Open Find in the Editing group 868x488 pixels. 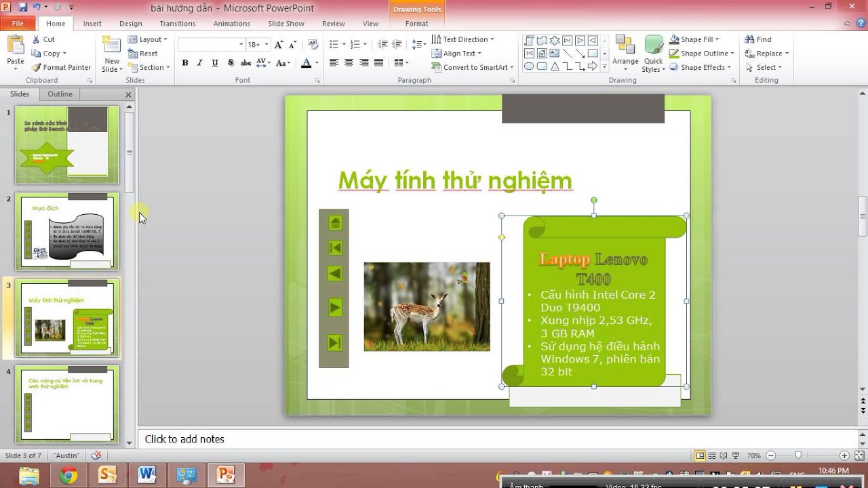pyautogui.click(x=758, y=39)
